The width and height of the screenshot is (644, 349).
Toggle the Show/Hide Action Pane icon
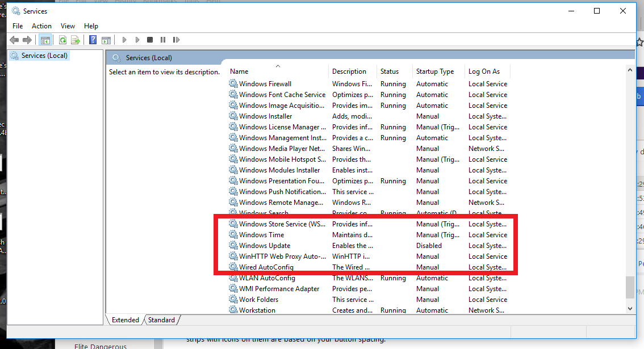[106, 40]
